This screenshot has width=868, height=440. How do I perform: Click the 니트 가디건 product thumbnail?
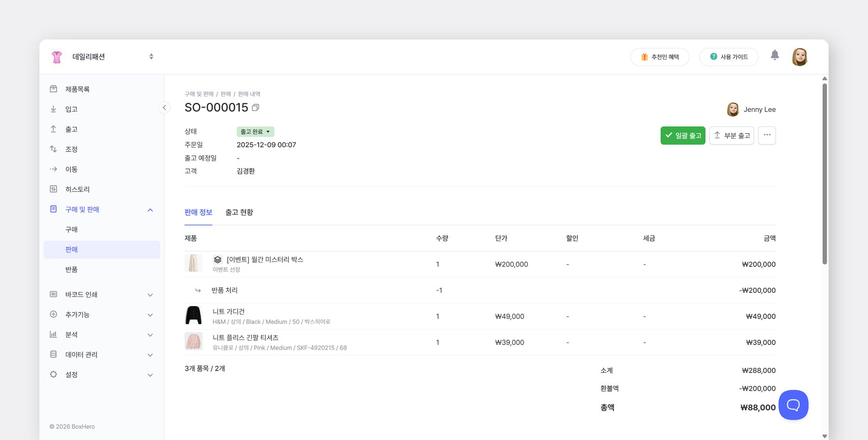193,315
